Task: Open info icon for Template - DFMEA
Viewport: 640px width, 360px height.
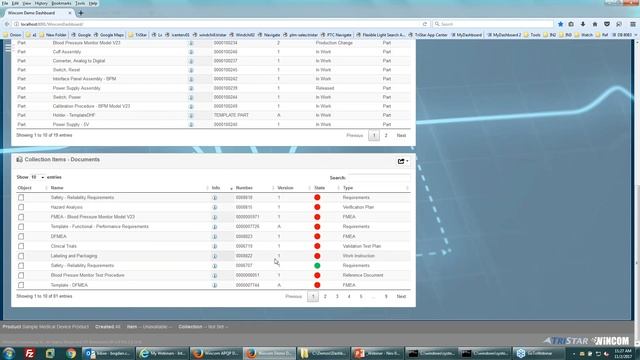Action: [215, 285]
